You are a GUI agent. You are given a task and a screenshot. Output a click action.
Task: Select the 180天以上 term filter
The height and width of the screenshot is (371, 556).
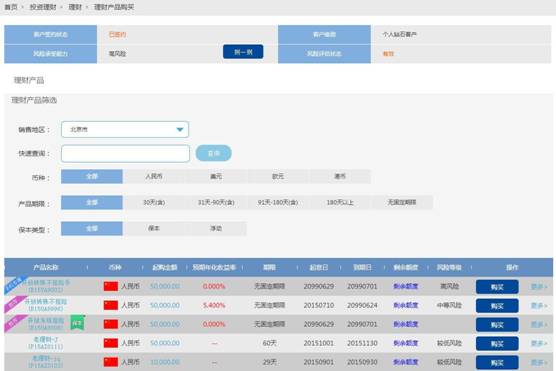point(340,203)
